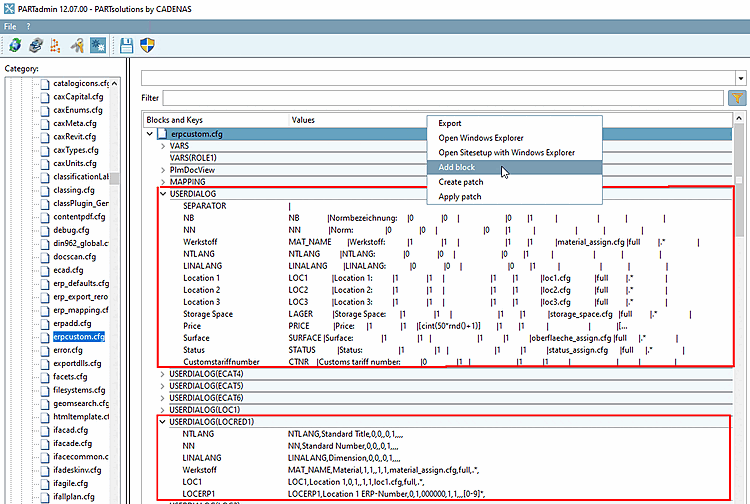
Task: Select erpcustom.cfg in the category tree
Action: coord(81,337)
